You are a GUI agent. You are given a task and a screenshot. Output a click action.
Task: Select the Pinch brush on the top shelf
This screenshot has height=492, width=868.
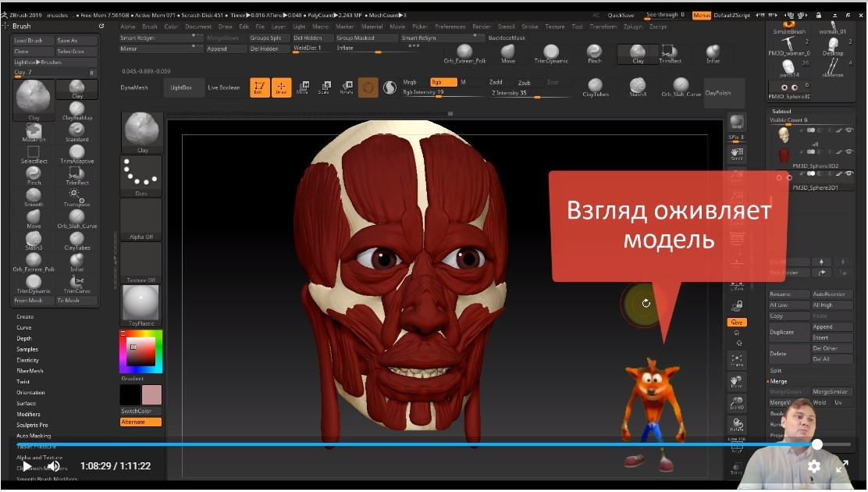point(595,52)
